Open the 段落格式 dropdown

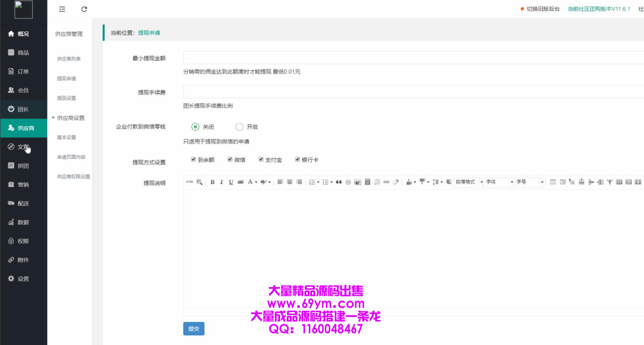(469, 182)
